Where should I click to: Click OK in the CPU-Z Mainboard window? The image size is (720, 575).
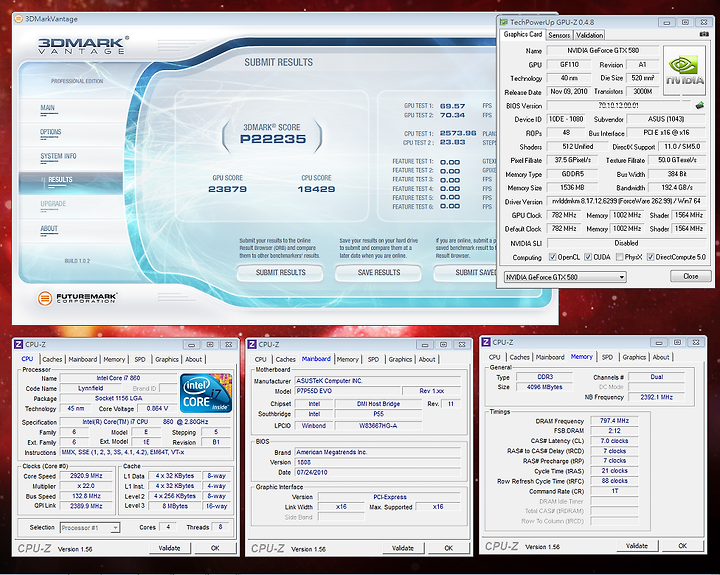[448, 548]
